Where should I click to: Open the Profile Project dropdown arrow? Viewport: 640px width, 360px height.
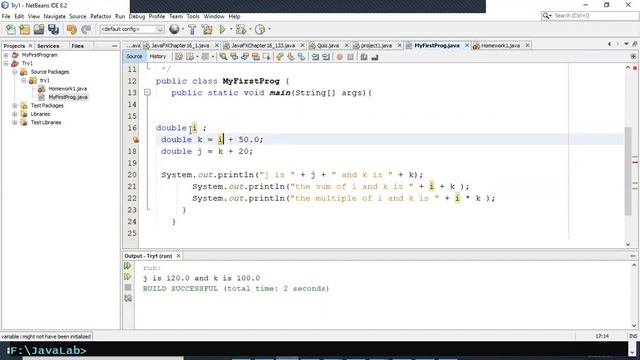pyautogui.click(x=269, y=29)
